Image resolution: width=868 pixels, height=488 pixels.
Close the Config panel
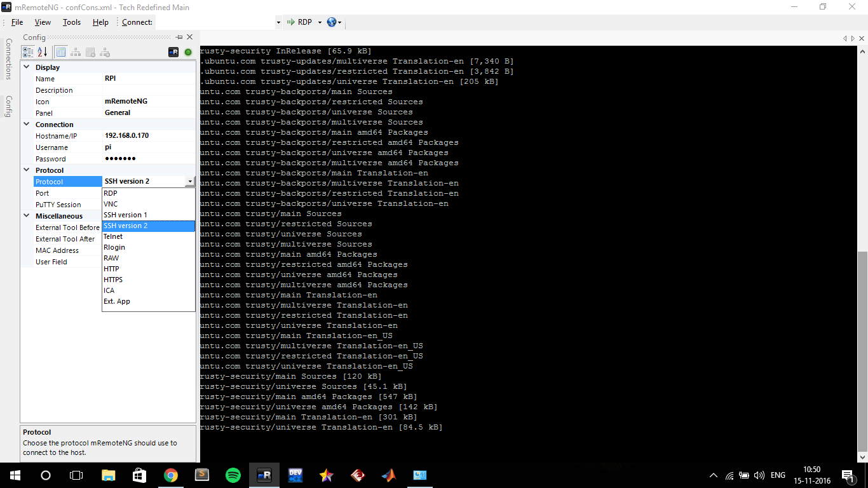pyautogui.click(x=189, y=37)
